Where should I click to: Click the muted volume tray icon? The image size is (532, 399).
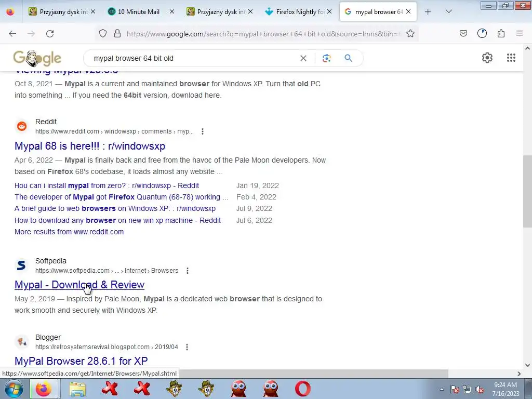point(480,389)
